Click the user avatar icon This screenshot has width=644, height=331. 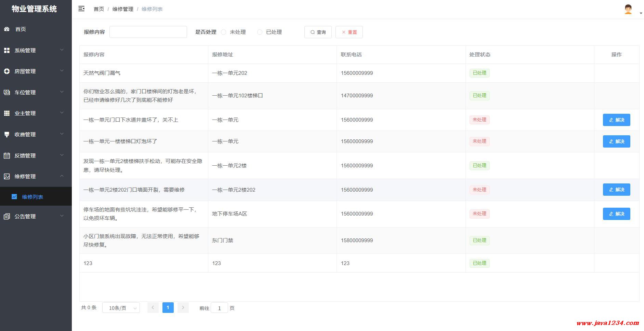click(x=628, y=9)
